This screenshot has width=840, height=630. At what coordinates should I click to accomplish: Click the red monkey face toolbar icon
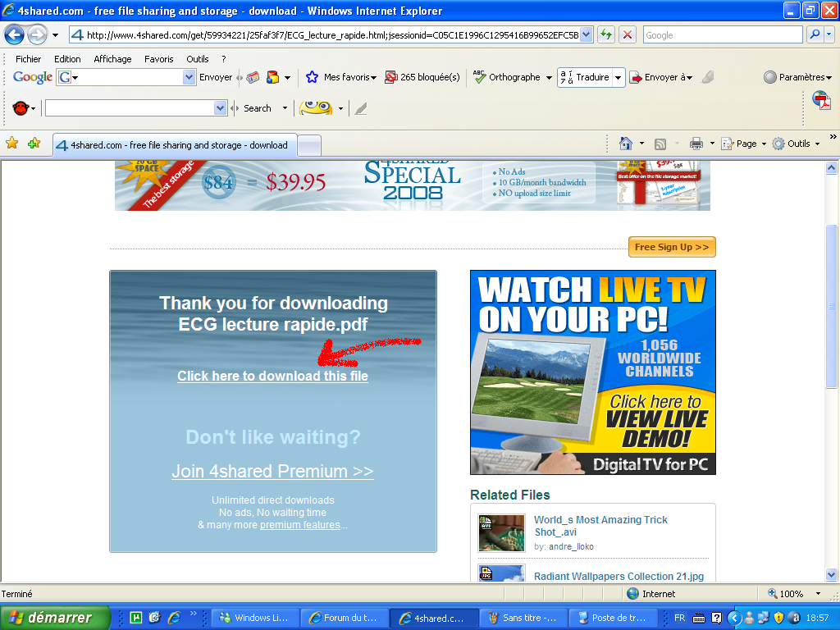21,108
